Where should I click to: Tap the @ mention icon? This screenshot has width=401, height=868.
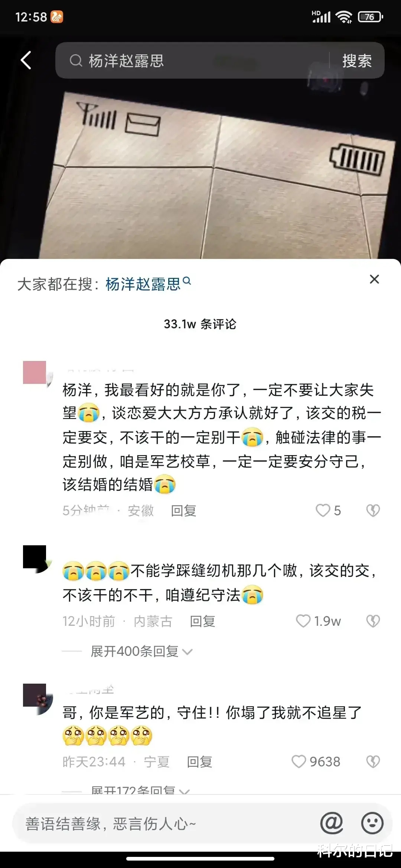[x=332, y=823]
